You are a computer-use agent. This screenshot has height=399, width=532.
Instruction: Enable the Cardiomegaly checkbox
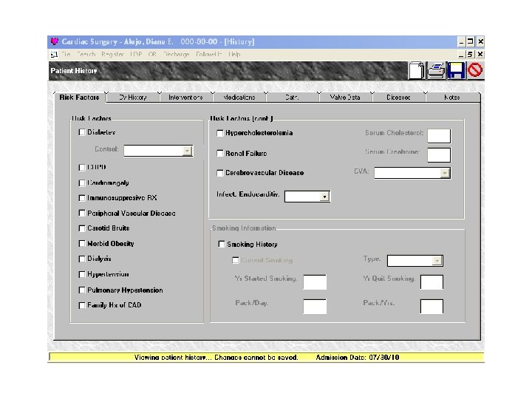(82, 183)
